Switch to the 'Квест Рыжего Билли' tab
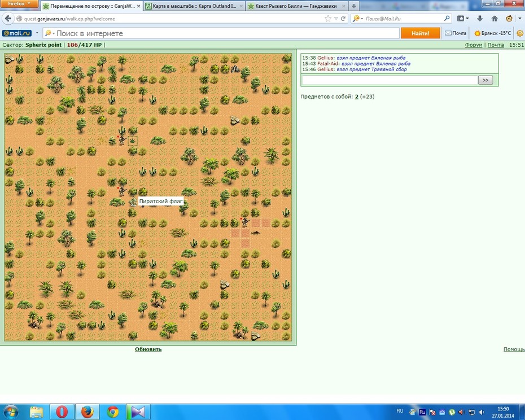The width and height of the screenshot is (525, 420). point(296,6)
